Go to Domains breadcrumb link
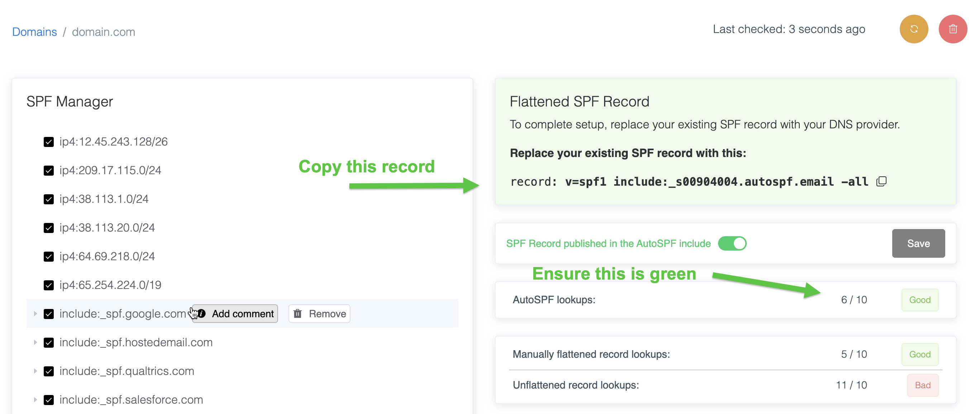Screen dimensions: 980x414 coord(35,32)
